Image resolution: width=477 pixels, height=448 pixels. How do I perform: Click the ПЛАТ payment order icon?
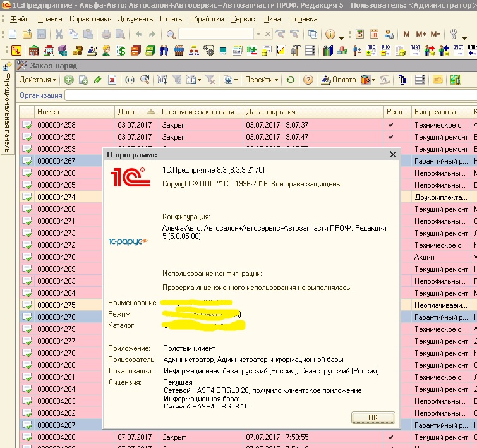tap(415, 50)
